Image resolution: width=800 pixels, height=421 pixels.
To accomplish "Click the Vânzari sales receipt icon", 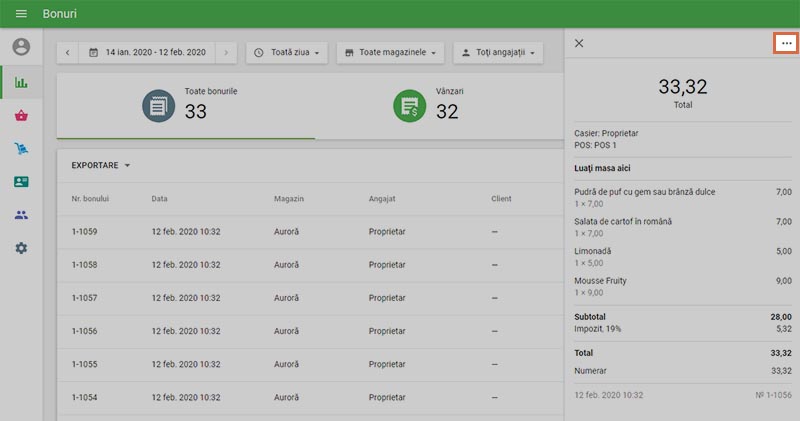I will pos(409,106).
